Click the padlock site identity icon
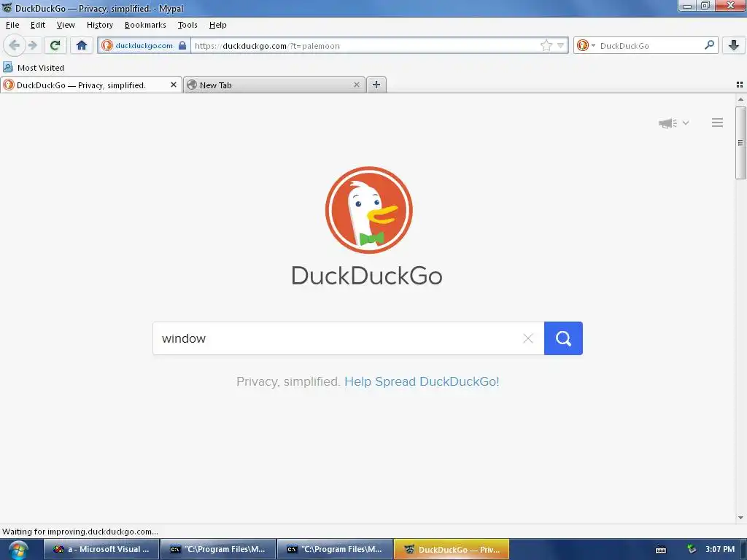The image size is (747, 560). [x=182, y=45]
